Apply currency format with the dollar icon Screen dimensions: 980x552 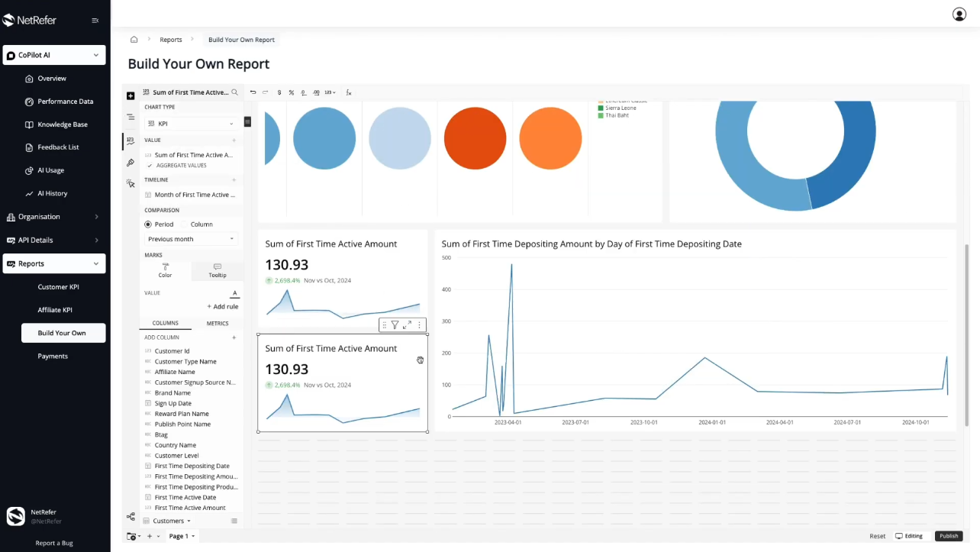click(279, 92)
